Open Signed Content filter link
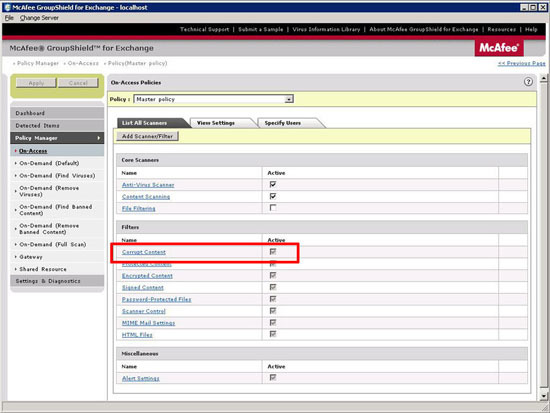Viewport: 550px width, 413px height. [x=143, y=288]
